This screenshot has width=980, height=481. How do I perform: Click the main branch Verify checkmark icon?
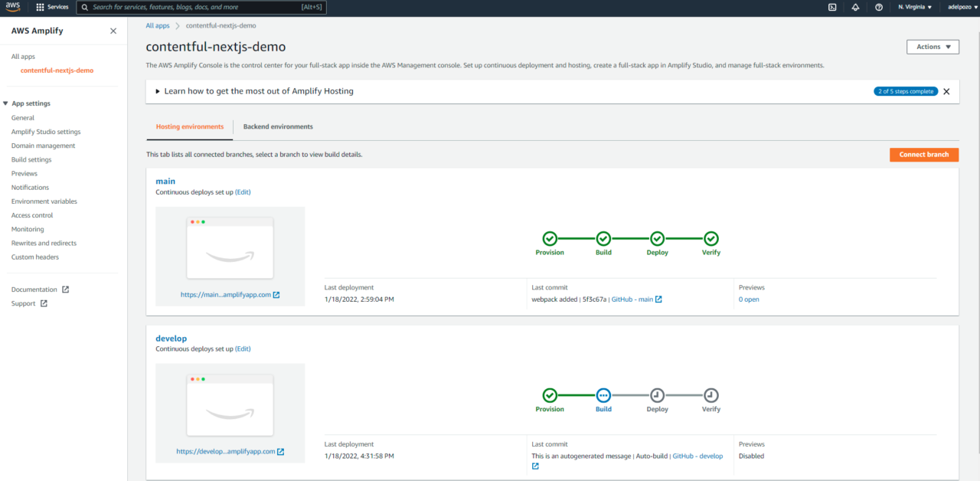(711, 239)
